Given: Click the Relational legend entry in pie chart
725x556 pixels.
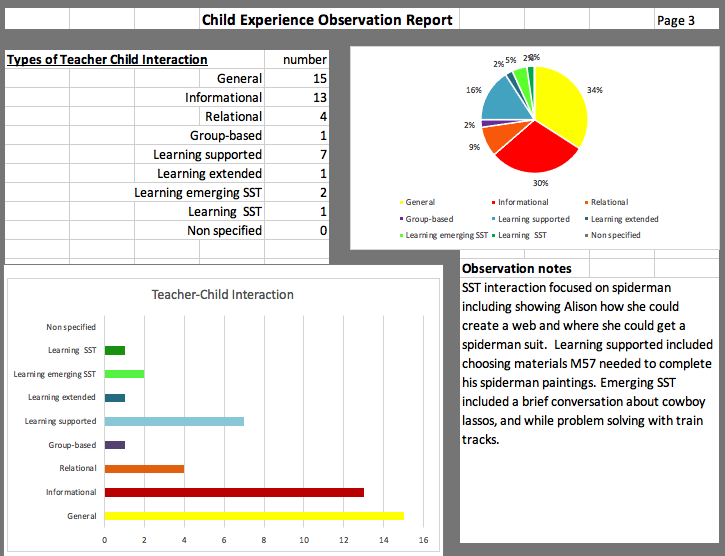Looking at the screenshot, I should pos(607,202).
